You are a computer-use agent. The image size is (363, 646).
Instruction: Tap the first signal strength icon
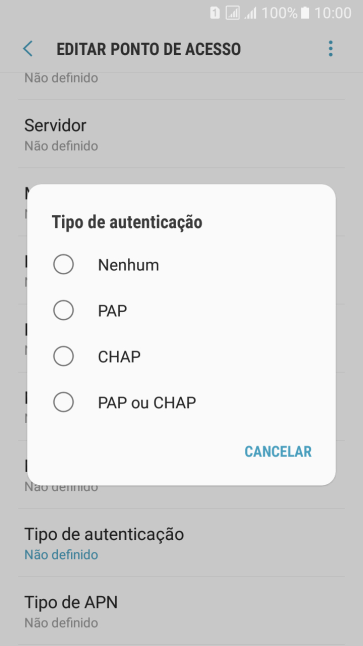(x=233, y=13)
